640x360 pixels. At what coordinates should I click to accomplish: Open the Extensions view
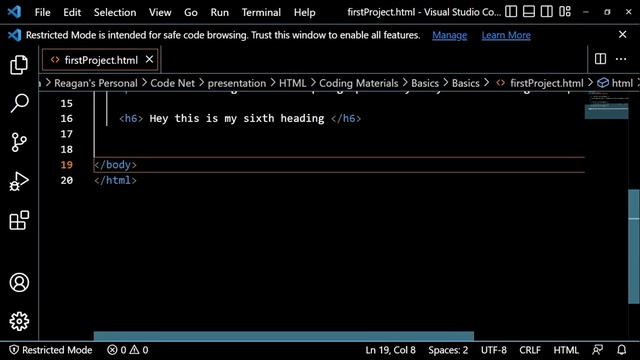coord(19,220)
